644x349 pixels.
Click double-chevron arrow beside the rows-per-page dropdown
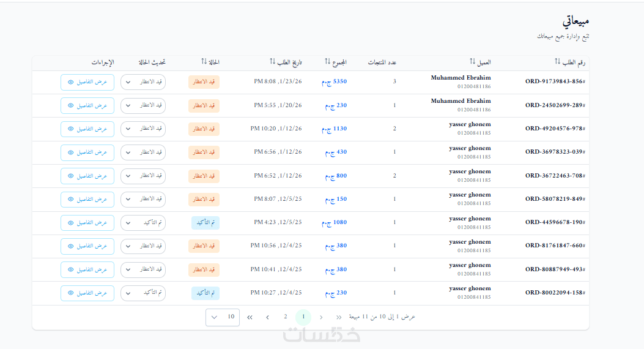[x=250, y=317]
